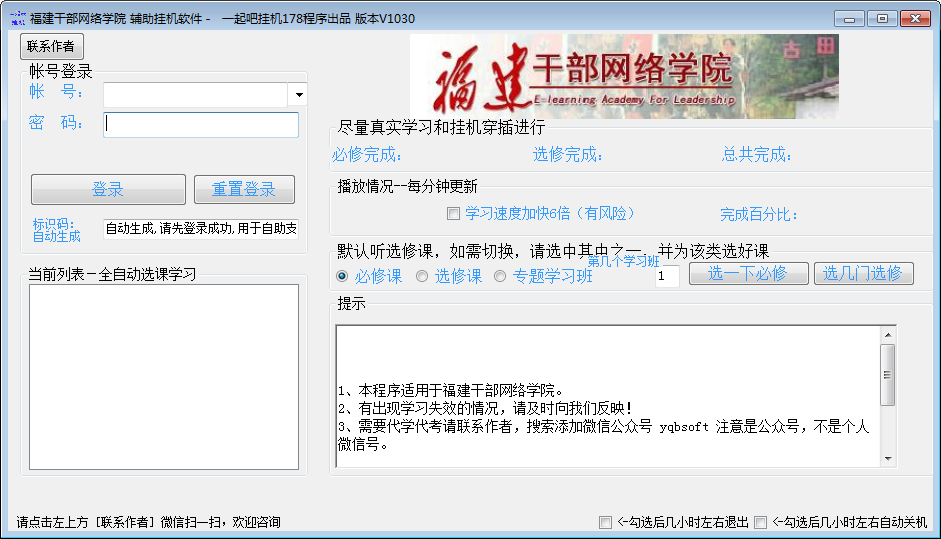
Task: Click the 总共完成 label
Action: click(757, 155)
